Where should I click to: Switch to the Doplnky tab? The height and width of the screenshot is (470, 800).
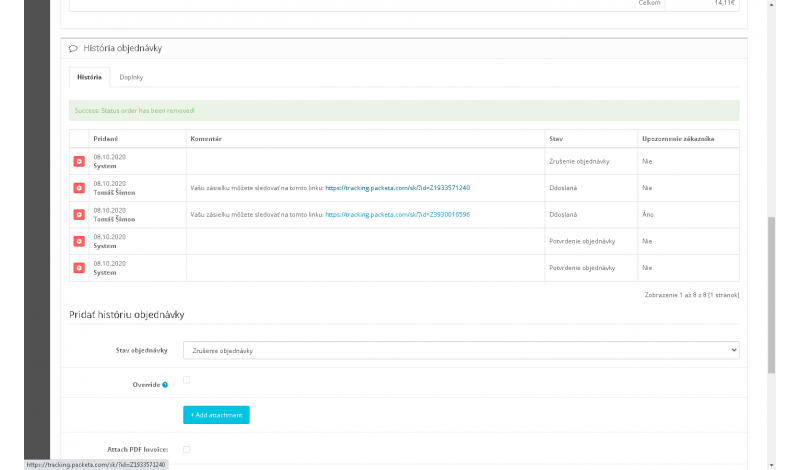tap(131, 77)
